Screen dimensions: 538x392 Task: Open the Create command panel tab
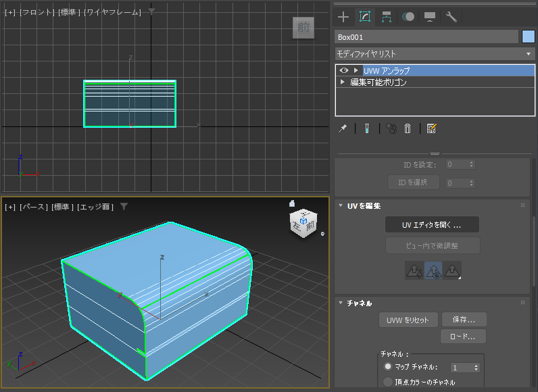click(x=343, y=17)
